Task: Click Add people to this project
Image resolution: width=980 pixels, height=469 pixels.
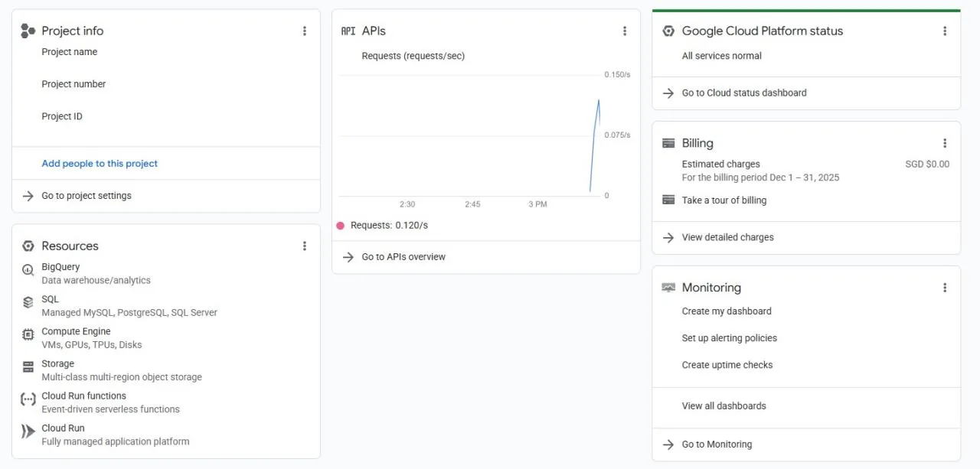Action: pos(100,164)
